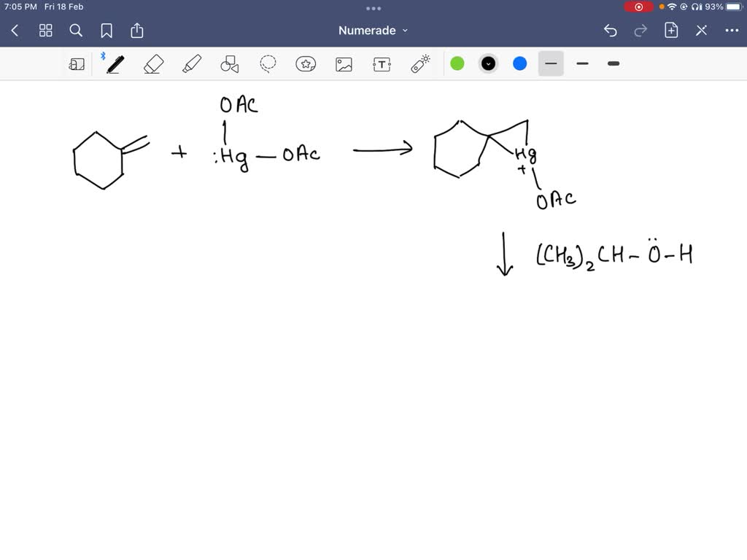Image resolution: width=747 pixels, height=560 pixels.
Task: Add a text box with the Text tool
Action: pyautogui.click(x=382, y=63)
